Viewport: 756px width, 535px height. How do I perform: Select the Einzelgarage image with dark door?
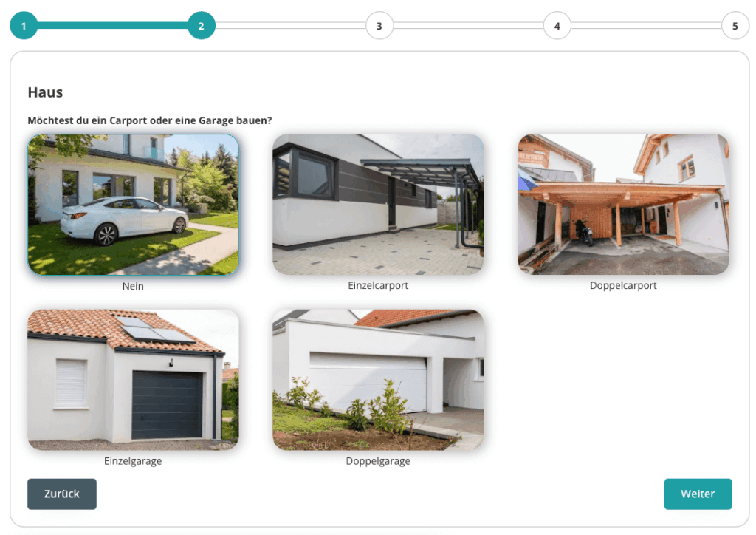(x=133, y=380)
